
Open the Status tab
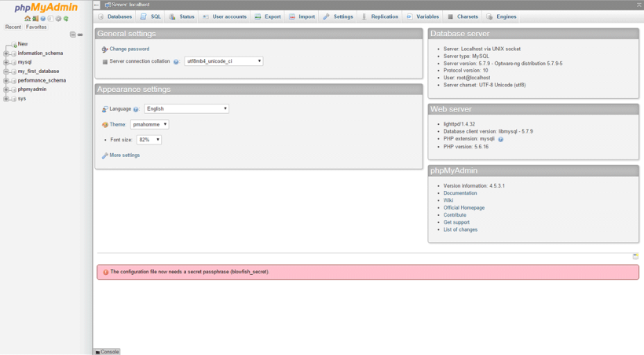point(181,16)
